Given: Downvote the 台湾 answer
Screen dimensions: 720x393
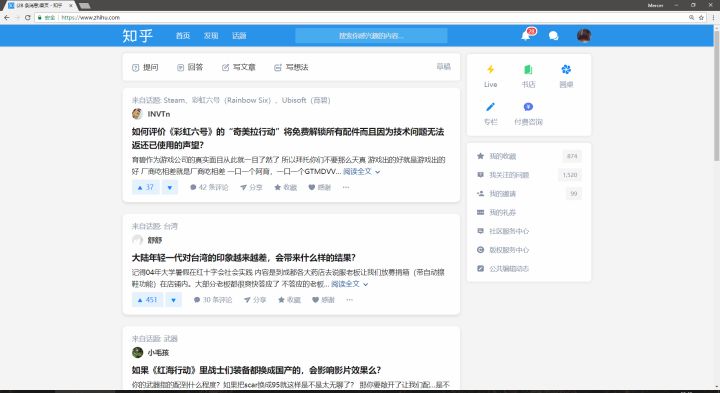Looking at the screenshot, I should [x=173, y=300].
